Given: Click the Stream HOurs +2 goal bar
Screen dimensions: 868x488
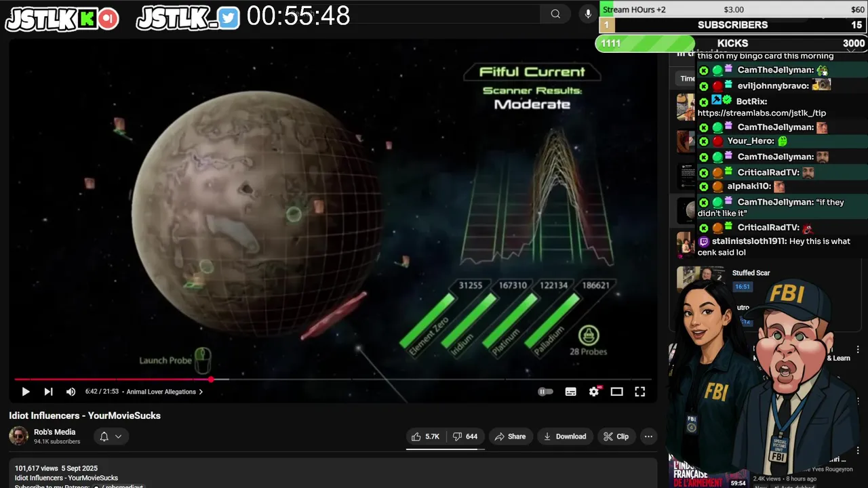Looking at the screenshot, I should coord(733,9).
